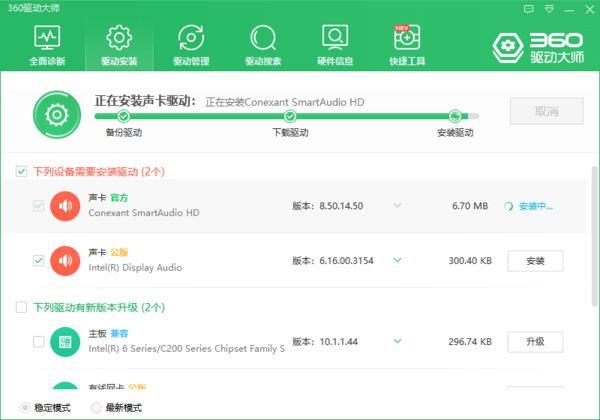
Task: Expand version dropdown for Conexant SmartAudio HD
Action: [397, 206]
